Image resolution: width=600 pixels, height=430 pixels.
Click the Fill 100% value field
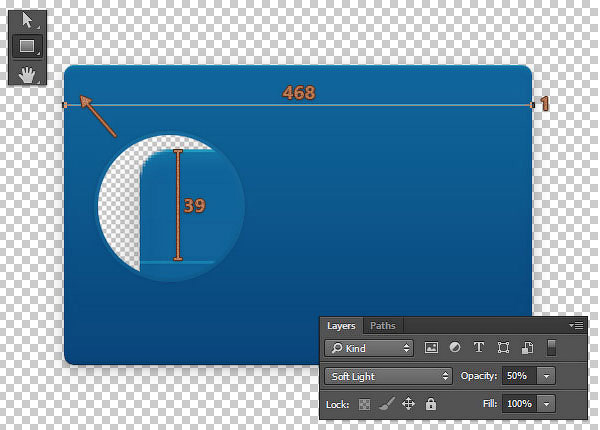tap(520, 404)
